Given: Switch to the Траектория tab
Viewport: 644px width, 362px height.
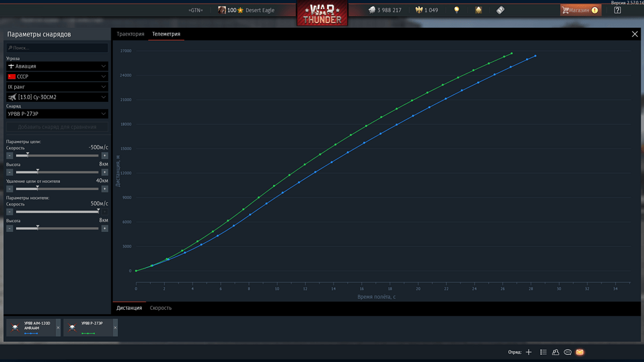Looking at the screenshot, I should coord(130,34).
